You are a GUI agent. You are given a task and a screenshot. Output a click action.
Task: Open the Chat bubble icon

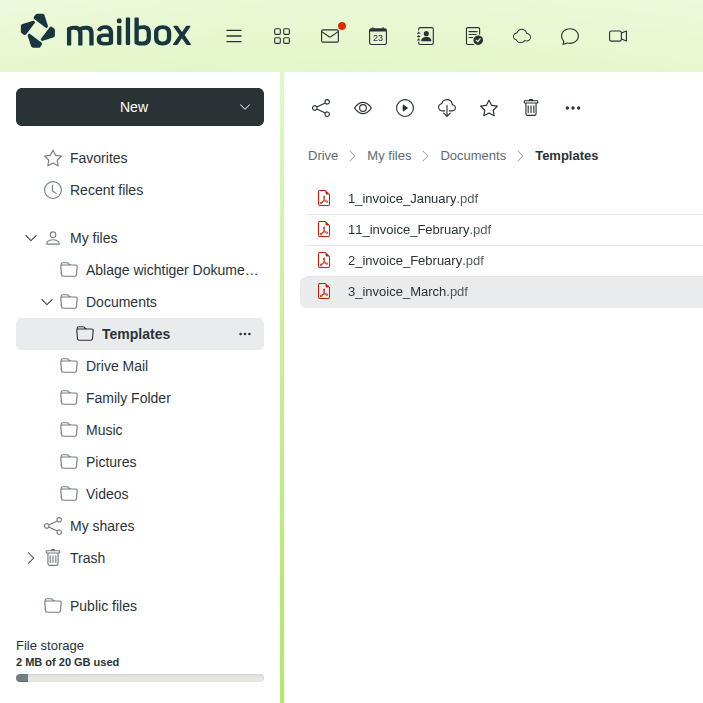570,36
